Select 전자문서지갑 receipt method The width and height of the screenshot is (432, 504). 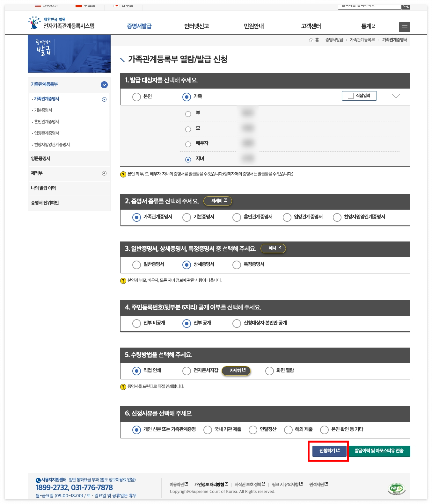pyautogui.click(x=187, y=371)
